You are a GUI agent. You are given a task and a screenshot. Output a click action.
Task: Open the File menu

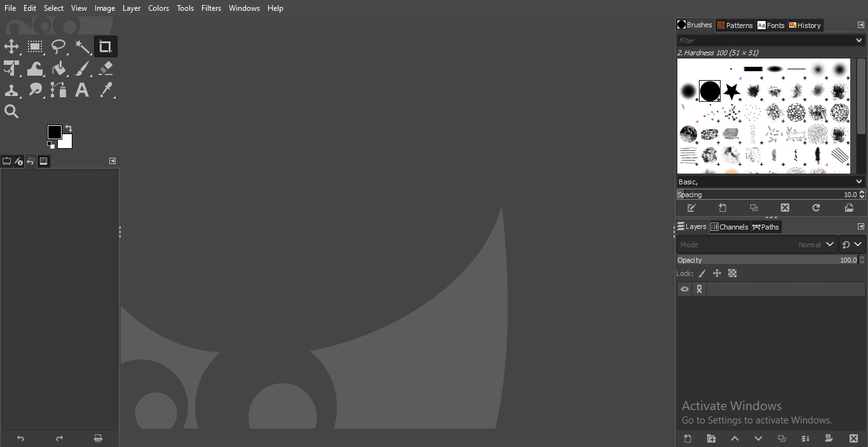point(10,8)
